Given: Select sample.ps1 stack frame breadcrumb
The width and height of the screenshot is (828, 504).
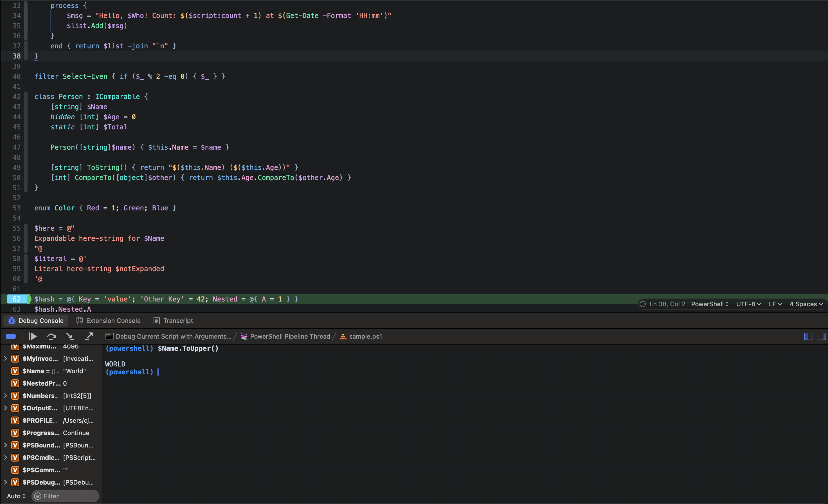Looking at the screenshot, I should [x=361, y=336].
